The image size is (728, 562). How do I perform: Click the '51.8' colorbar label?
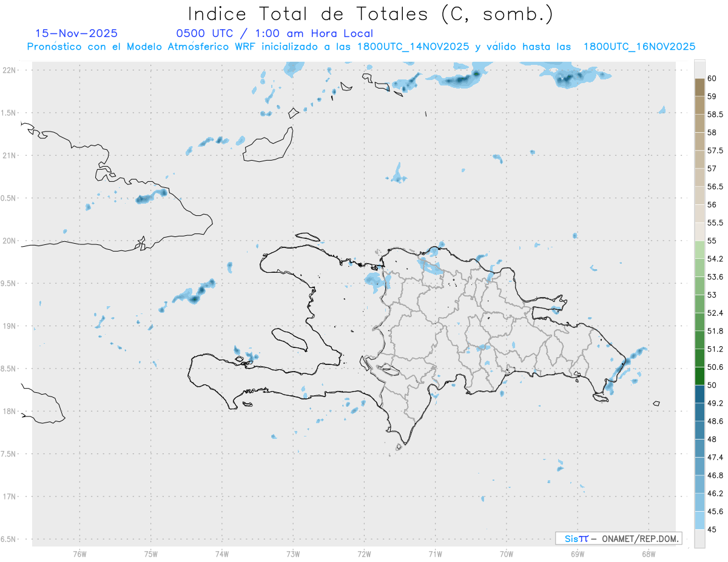pyautogui.click(x=715, y=331)
